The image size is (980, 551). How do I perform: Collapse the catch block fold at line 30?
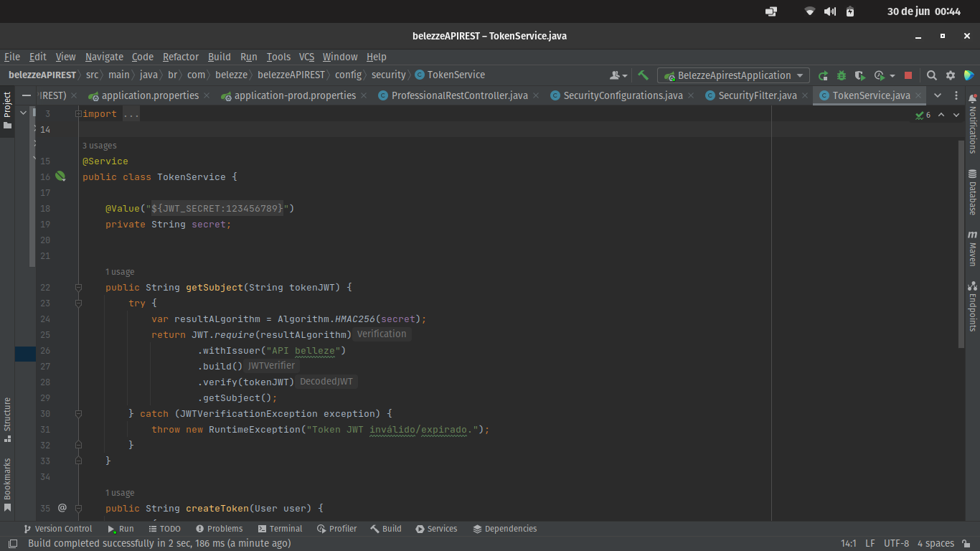click(x=78, y=414)
